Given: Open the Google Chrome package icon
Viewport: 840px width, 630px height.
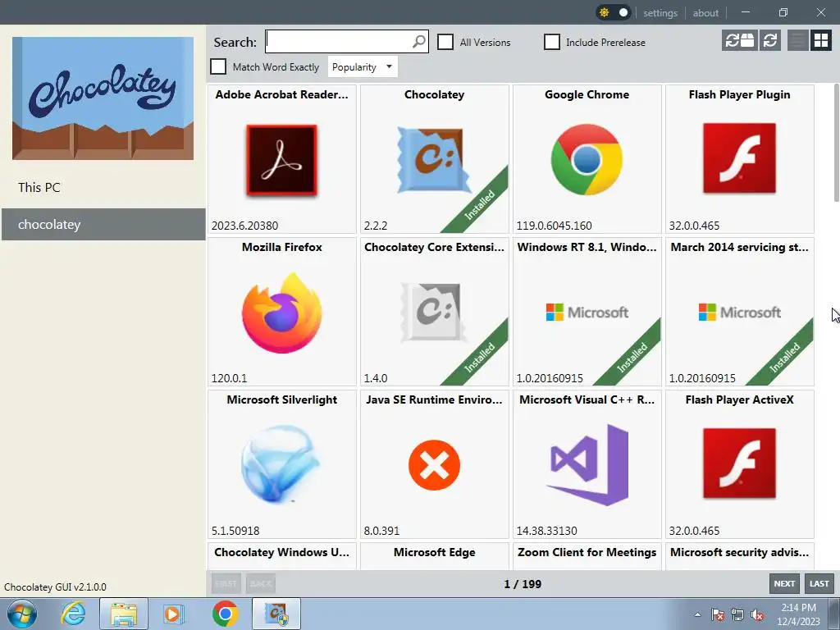Looking at the screenshot, I should point(587,160).
